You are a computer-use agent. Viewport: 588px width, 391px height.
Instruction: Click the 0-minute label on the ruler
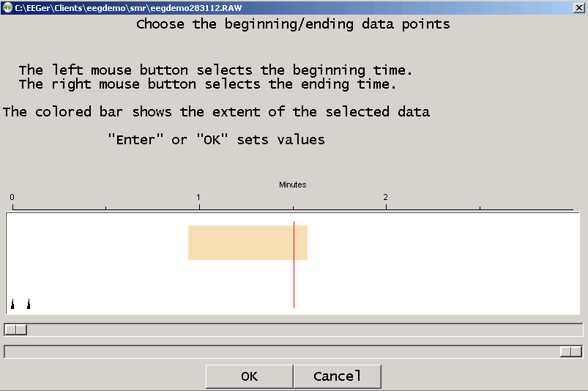coord(12,198)
